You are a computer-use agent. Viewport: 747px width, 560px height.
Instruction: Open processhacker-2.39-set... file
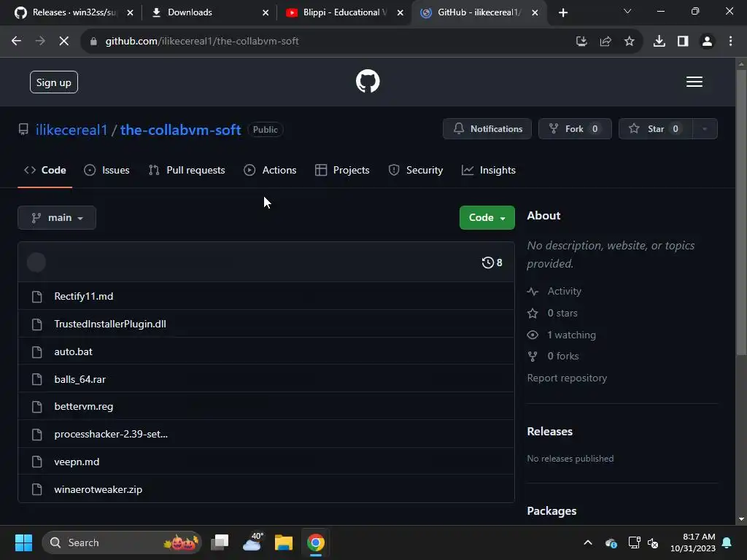coord(111,435)
